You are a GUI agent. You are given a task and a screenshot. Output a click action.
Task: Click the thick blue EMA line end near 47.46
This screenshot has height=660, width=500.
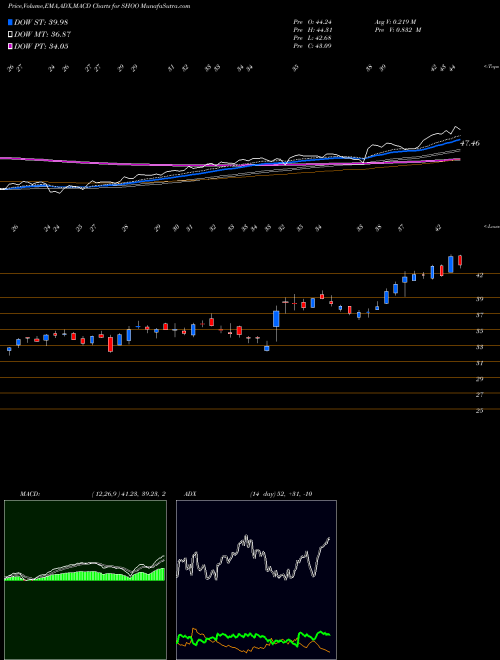(x=459, y=140)
